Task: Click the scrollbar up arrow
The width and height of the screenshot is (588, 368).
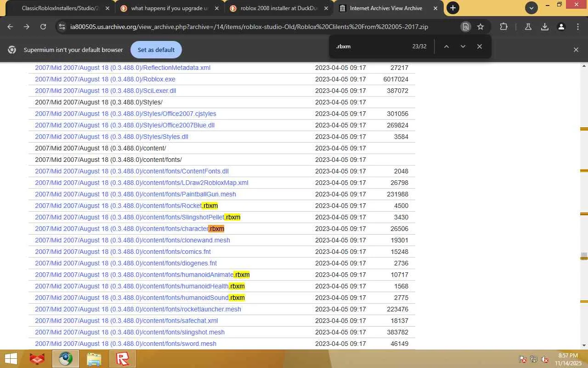Action: (x=584, y=66)
